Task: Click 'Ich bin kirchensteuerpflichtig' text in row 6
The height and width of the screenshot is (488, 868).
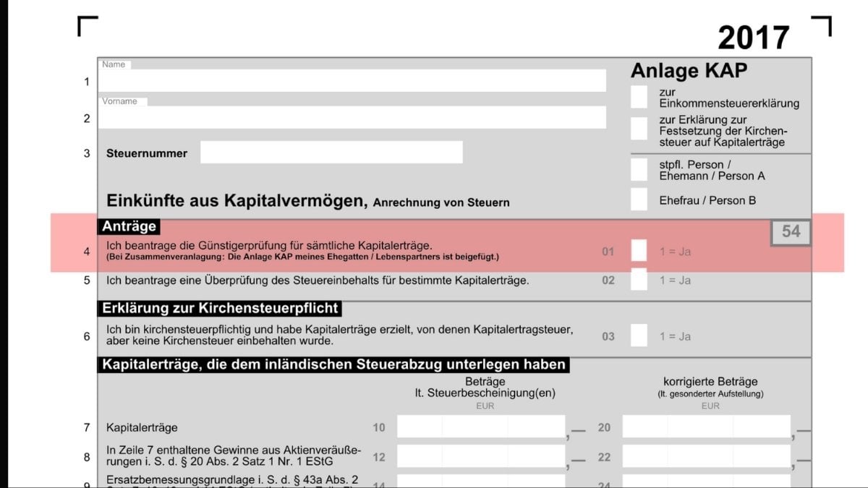Action: click(340, 335)
